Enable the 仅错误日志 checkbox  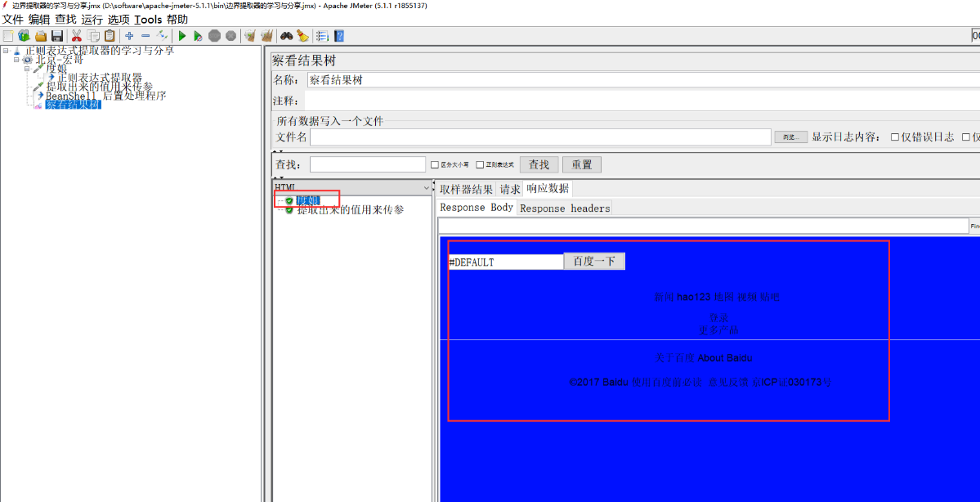[x=895, y=137]
